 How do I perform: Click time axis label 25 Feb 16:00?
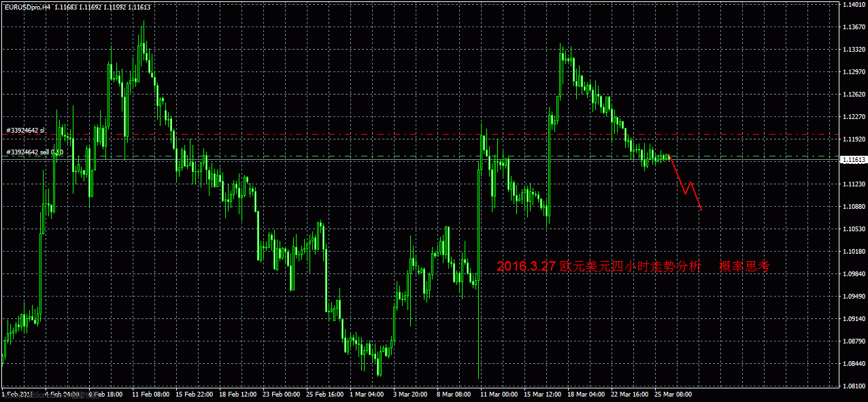tap(325, 394)
